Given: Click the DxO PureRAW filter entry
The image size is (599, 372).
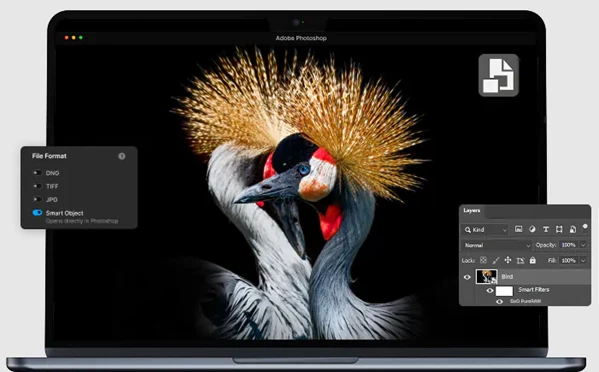Looking at the screenshot, I should tap(525, 301).
